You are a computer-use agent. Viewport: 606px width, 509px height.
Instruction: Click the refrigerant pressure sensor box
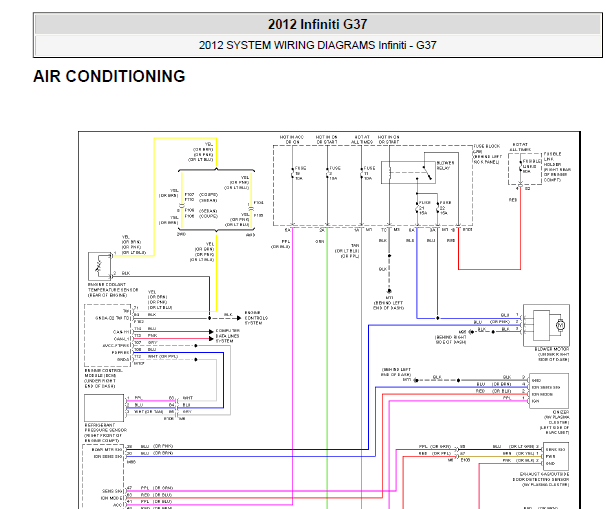[104, 408]
